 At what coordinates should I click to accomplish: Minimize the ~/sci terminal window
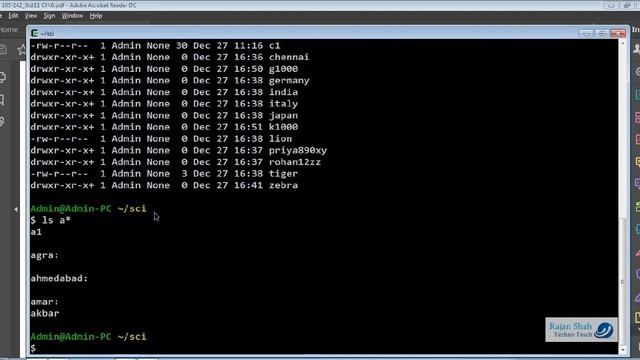pos(586,33)
